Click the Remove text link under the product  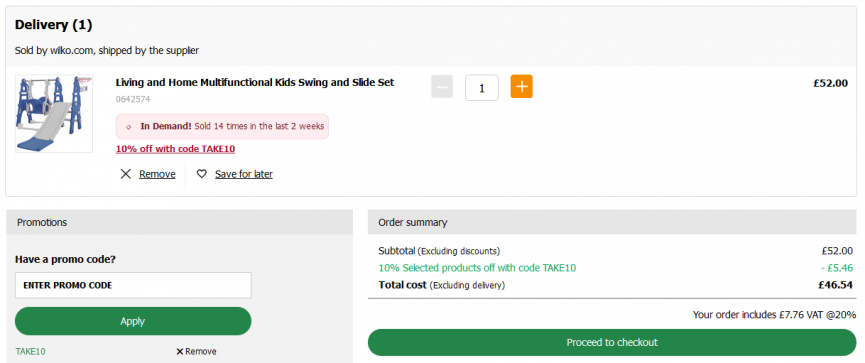(x=157, y=174)
